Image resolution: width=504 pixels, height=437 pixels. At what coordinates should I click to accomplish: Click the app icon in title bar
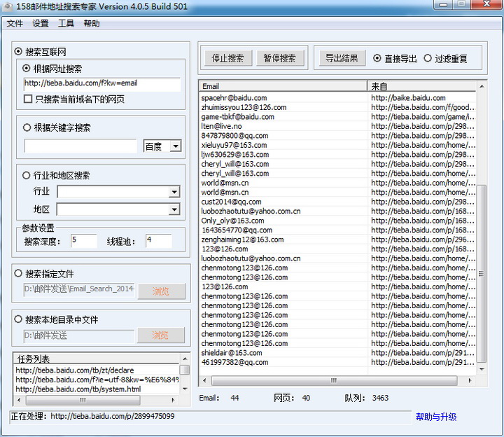tap(8, 6)
